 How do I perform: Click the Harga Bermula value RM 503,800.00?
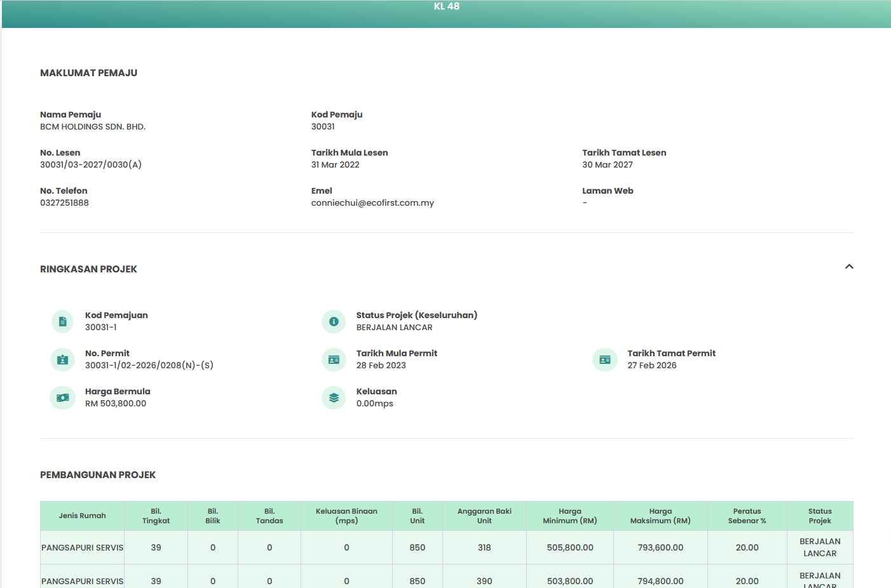tap(116, 404)
